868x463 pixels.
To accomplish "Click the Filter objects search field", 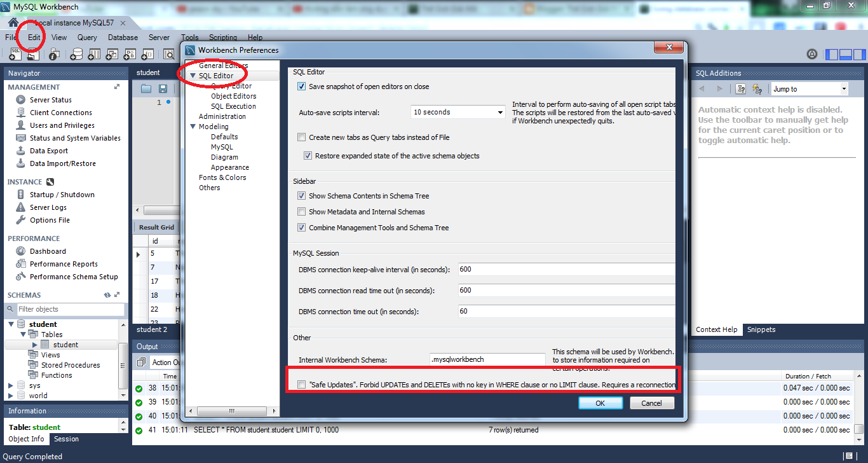I will tap(70, 309).
